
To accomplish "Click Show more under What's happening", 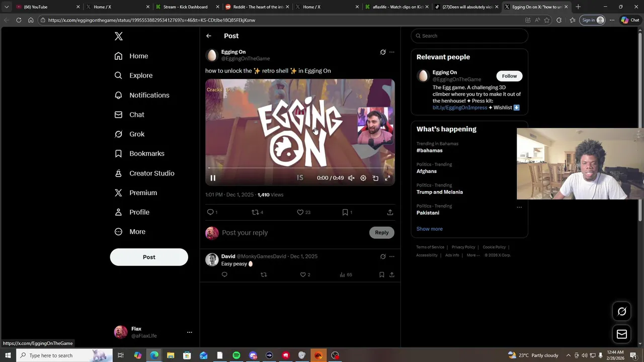I will (430, 229).
